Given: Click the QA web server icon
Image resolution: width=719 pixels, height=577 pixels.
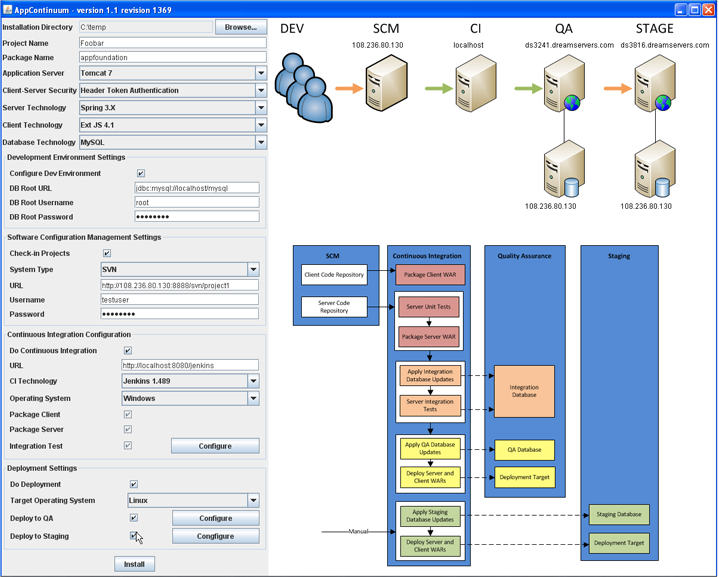Looking at the screenshot, I should tap(564, 85).
